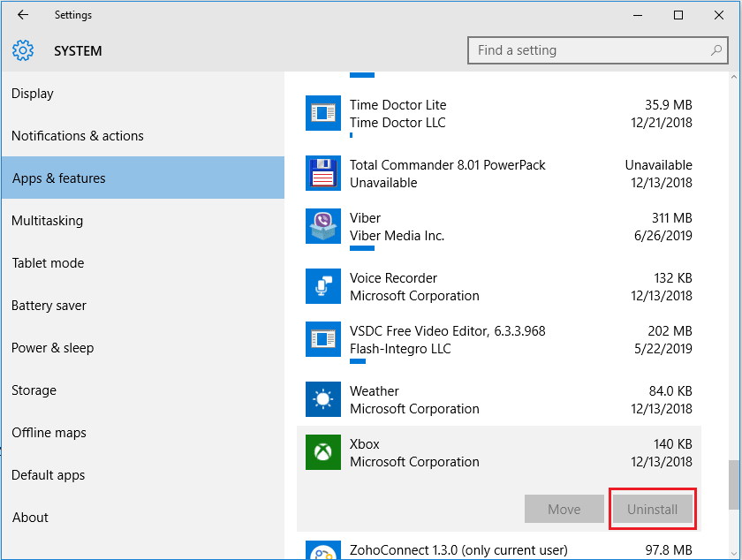
Task: Click the Find a setting search box
Action: tap(598, 50)
